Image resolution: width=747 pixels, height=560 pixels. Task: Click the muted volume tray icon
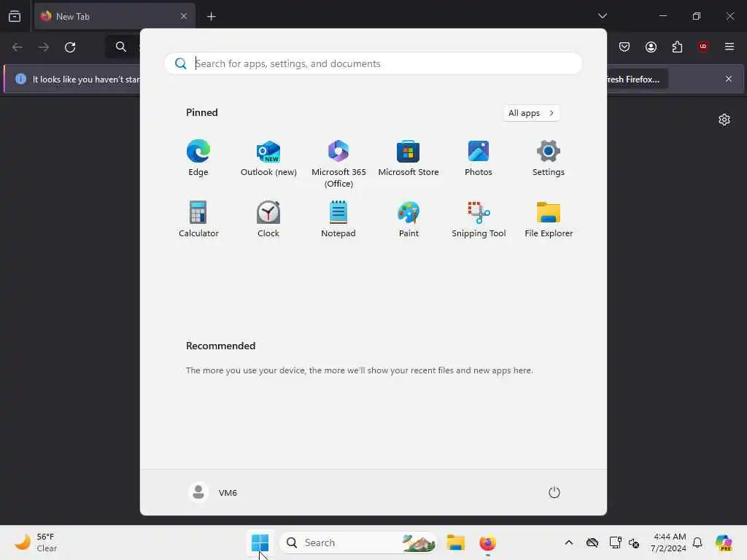pyautogui.click(x=634, y=542)
